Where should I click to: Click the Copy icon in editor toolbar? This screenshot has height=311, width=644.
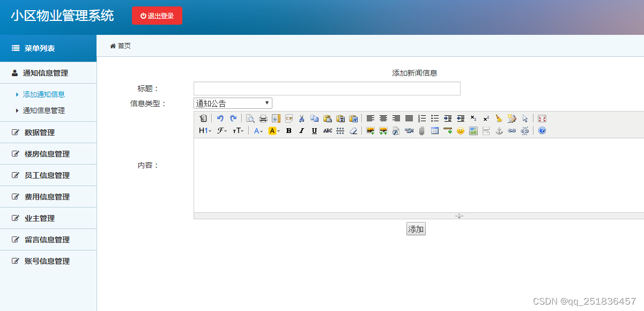[314, 118]
